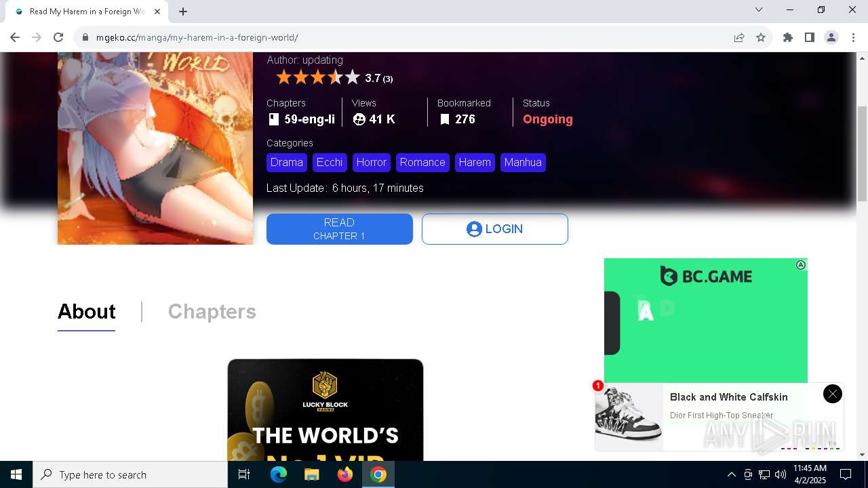Image resolution: width=868 pixels, height=488 pixels.
Task: Click the Chrome taskbar icon
Action: pos(378,474)
